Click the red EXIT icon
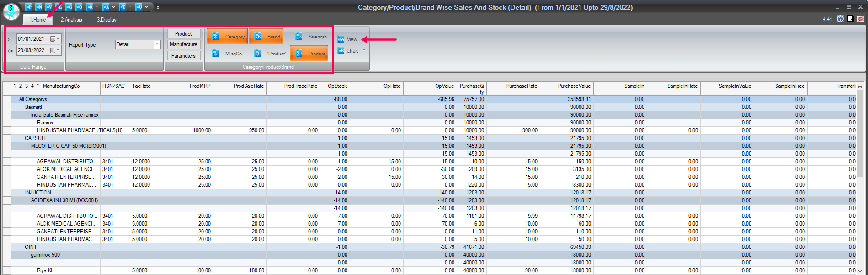 pos(861,19)
